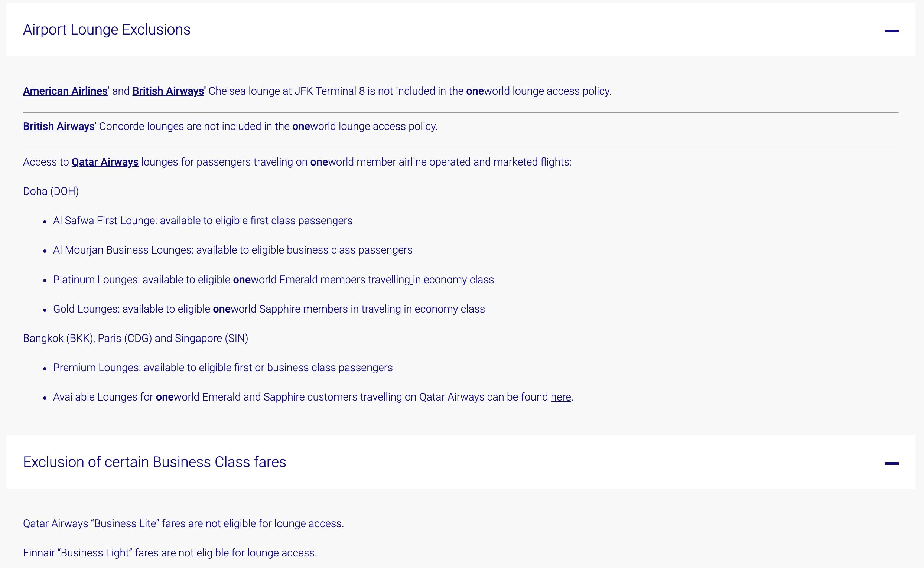Click the Al Safwa First Lounge bullet
Image resolution: width=924 pixels, height=568 pixels.
click(202, 221)
